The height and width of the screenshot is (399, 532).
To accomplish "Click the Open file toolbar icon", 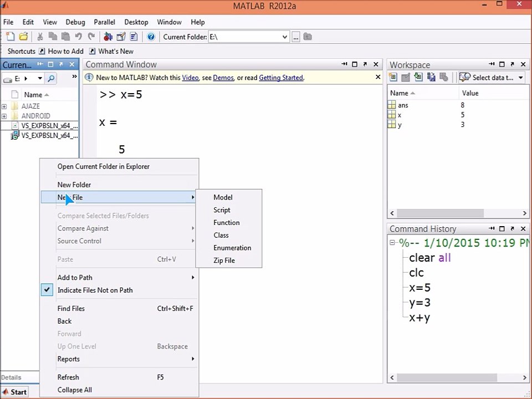I will (23, 37).
